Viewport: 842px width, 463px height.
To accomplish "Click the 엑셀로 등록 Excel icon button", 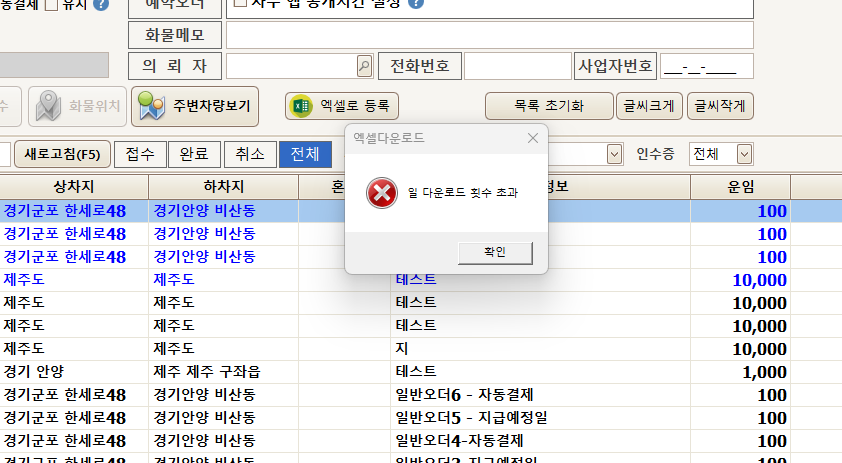I will point(342,105).
